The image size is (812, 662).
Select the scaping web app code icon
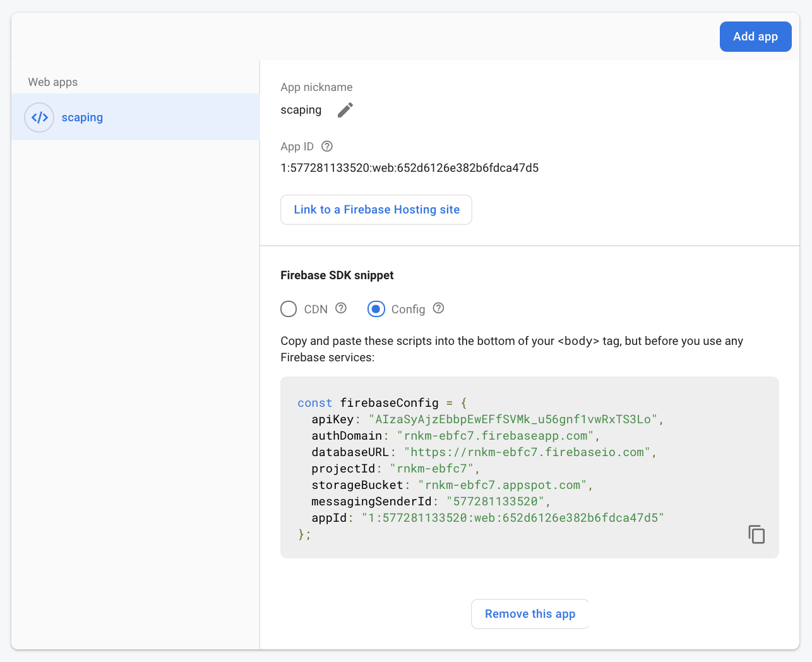pos(39,117)
